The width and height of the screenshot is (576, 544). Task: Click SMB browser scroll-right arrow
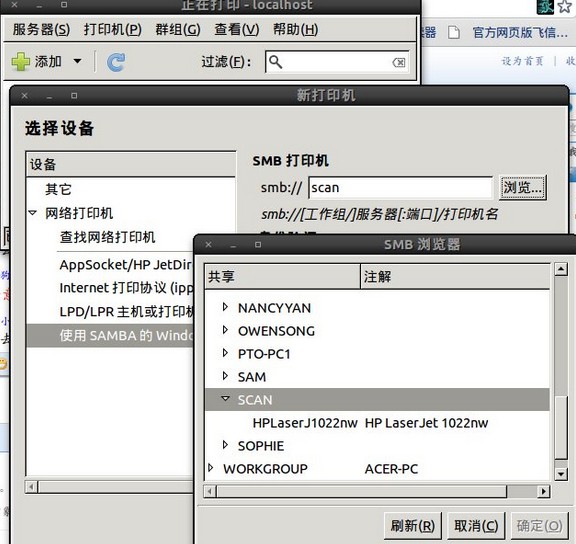pos(544,491)
